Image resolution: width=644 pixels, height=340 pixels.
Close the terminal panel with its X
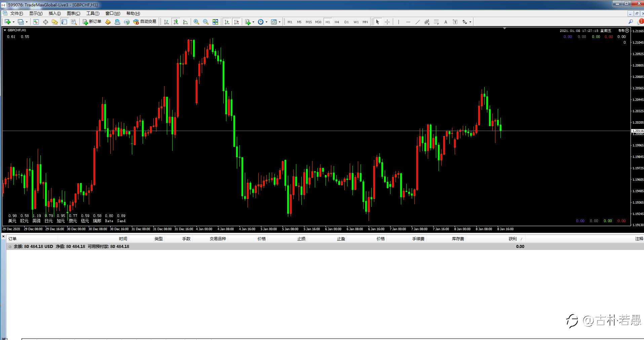coord(3,237)
